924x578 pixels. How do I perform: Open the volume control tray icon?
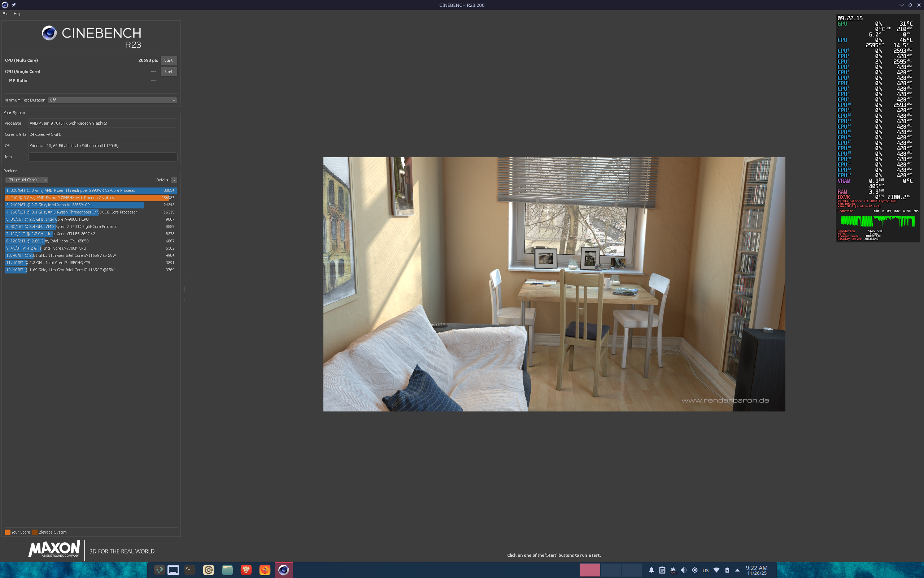[x=684, y=570]
